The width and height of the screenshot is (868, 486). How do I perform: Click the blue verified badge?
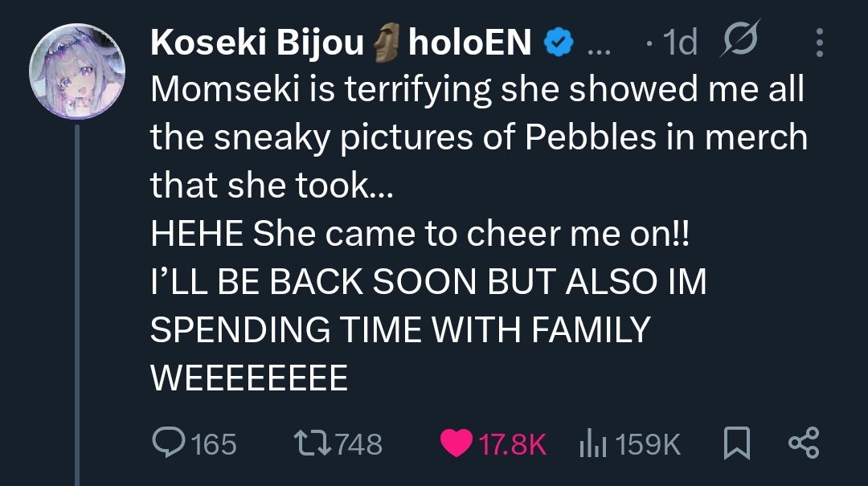557,43
